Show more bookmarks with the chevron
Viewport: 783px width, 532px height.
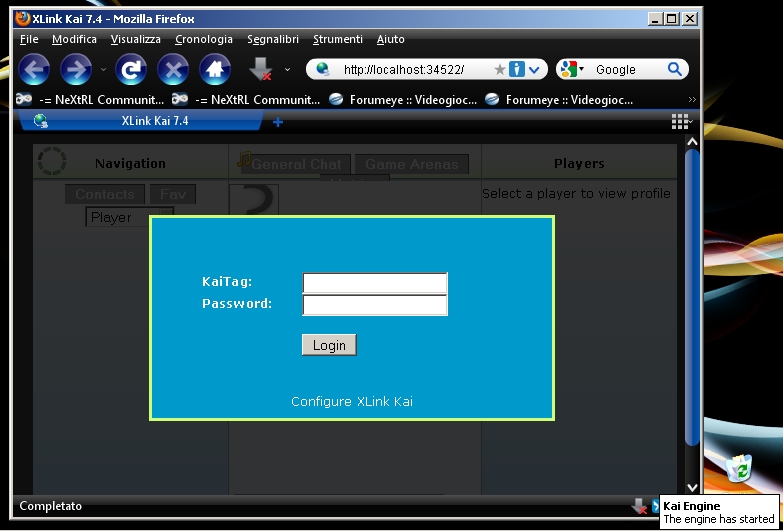click(692, 99)
